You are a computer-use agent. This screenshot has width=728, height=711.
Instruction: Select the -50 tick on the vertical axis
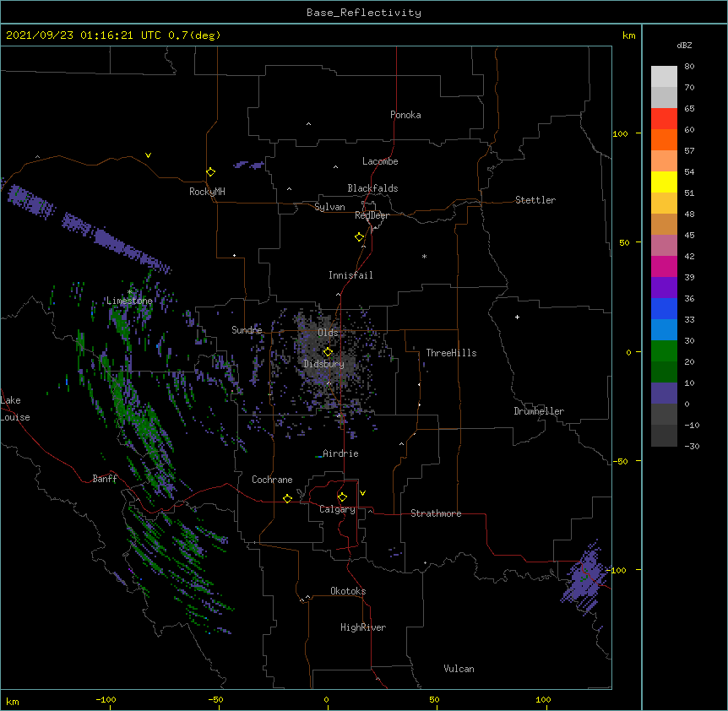click(x=621, y=461)
